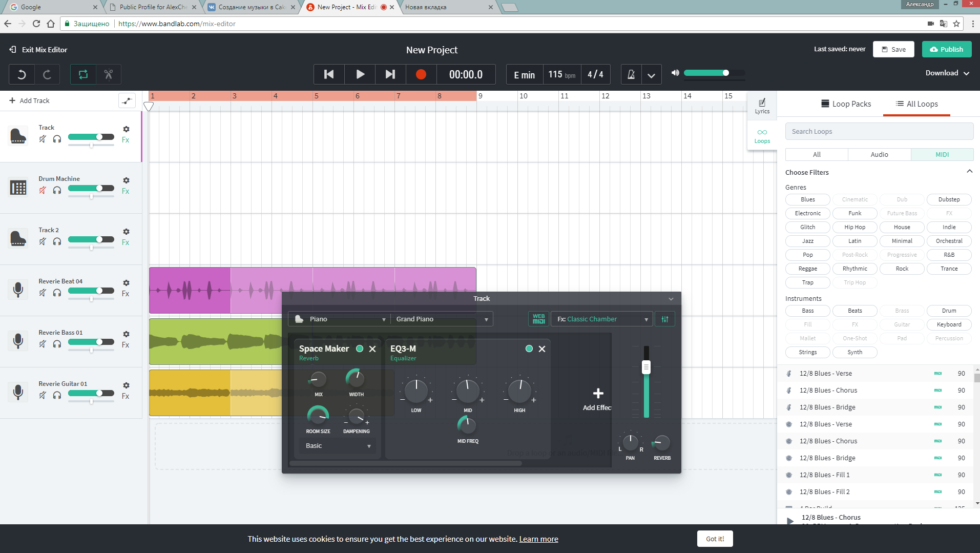Change the E min key setting
The height and width of the screenshot is (553, 980).
[x=524, y=75]
